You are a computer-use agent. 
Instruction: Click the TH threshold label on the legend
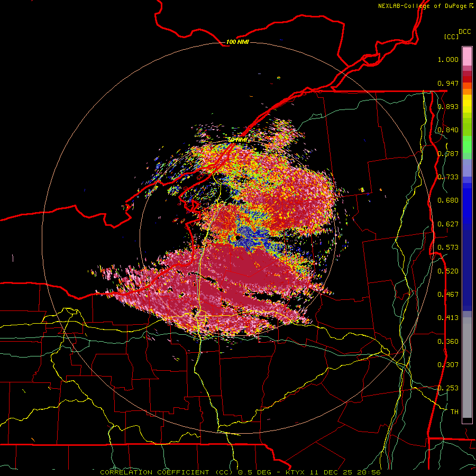click(454, 412)
